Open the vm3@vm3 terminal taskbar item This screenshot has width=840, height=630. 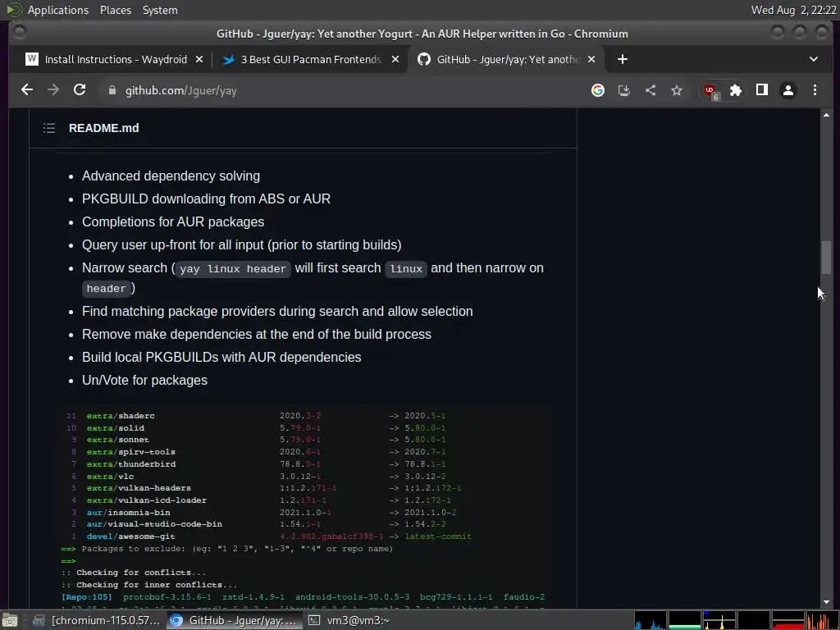pyautogui.click(x=349, y=620)
